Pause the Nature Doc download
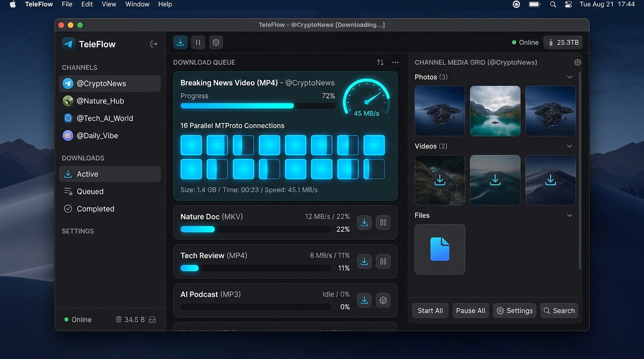 pos(383,223)
